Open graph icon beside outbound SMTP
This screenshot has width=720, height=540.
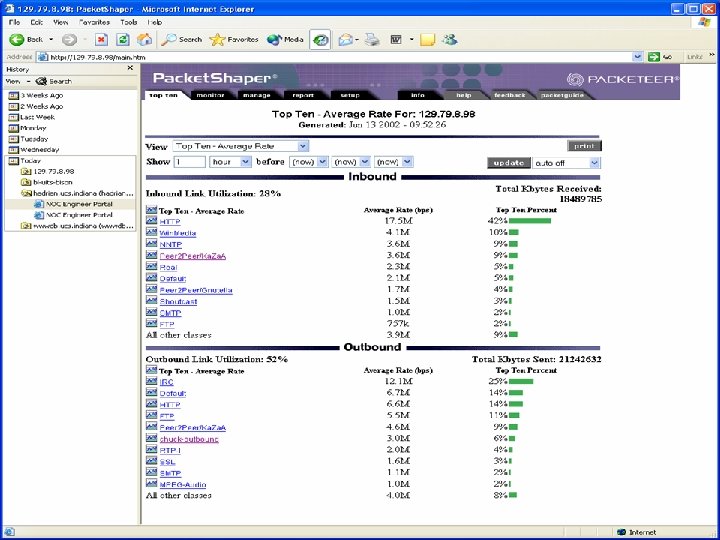click(152, 472)
